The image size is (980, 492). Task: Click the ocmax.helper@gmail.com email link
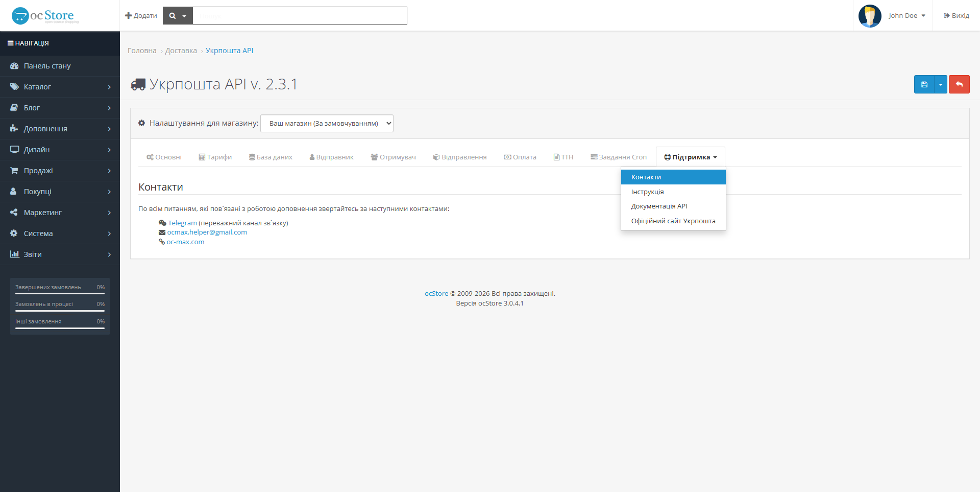click(207, 232)
